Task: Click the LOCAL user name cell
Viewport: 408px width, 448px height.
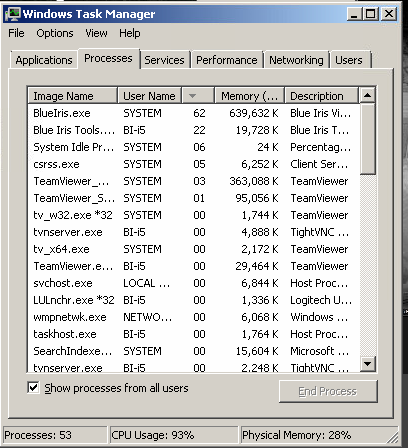Action: 147,283
